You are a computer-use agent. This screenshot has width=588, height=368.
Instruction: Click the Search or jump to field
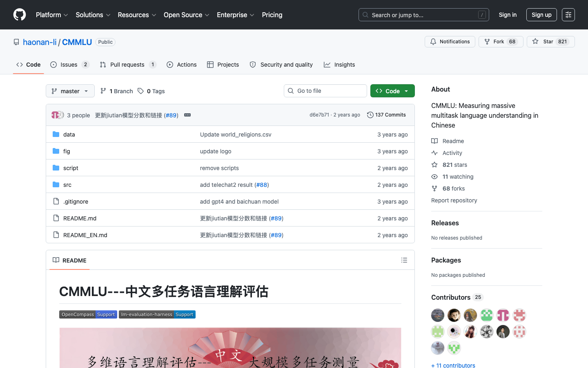point(424,15)
